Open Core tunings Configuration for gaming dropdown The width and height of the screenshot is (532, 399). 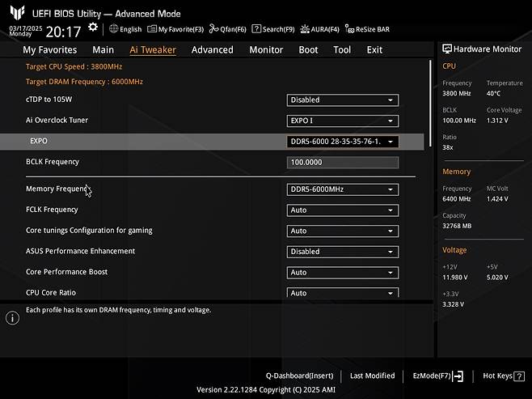343,231
